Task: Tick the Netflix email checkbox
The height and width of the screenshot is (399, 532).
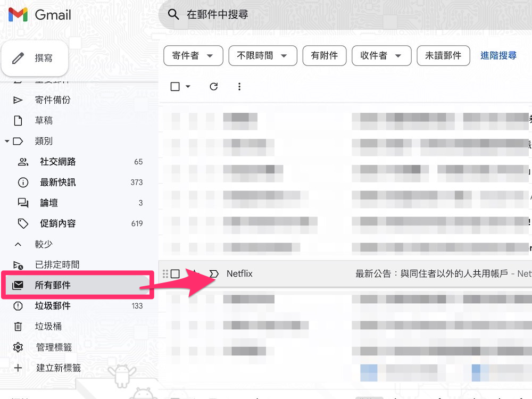Action: click(x=175, y=274)
